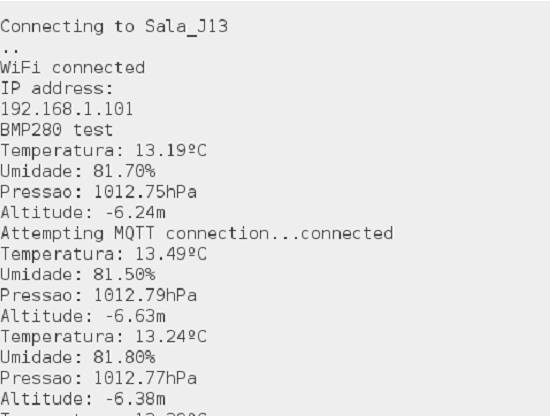Select the Umidade 81.70% reading
This screenshot has width=550, height=416.
tap(78, 171)
